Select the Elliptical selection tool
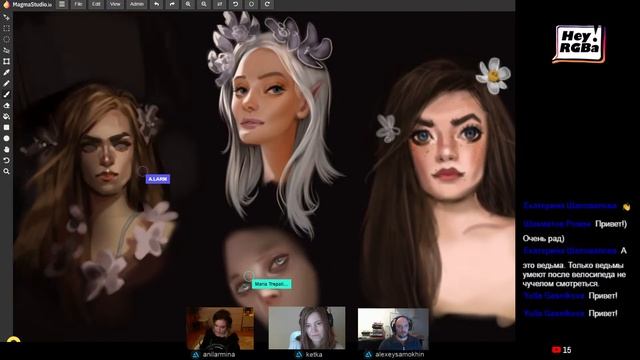 (7, 40)
